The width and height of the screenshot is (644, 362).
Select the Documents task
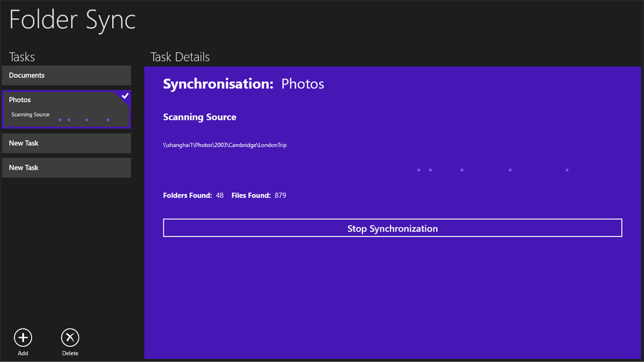[x=66, y=75]
